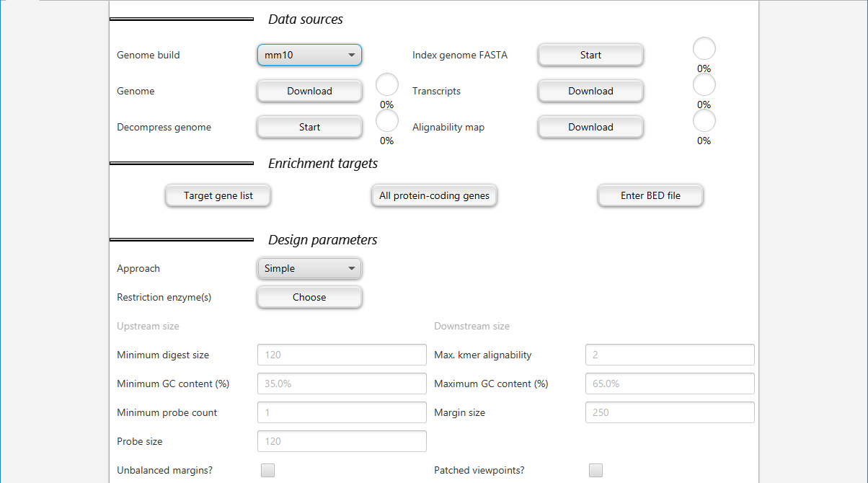The width and height of the screenshot is (868, 483).
Task: Choose restriction enzymes
Action: tap(309, 297)
